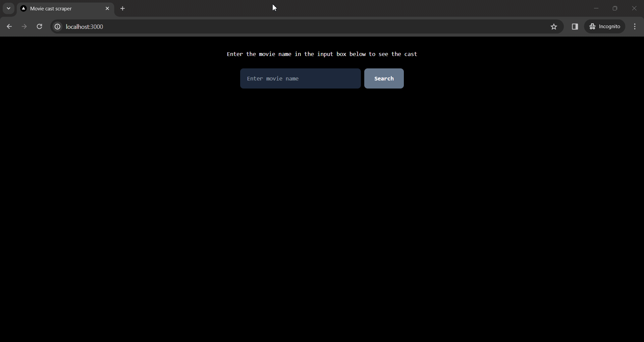
Task: Open Chrome's three-dot menu
Action: pos(635,26)
